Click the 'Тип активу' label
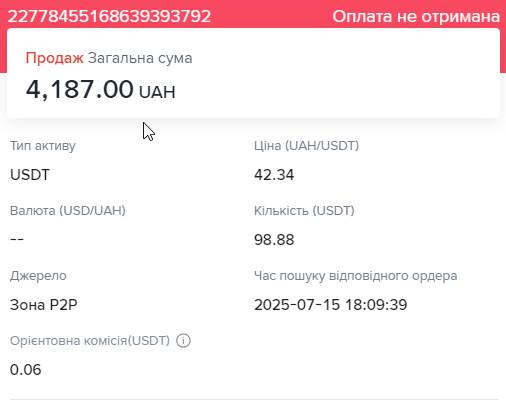The width and height of the screenshot is (506, 409). 43,146
